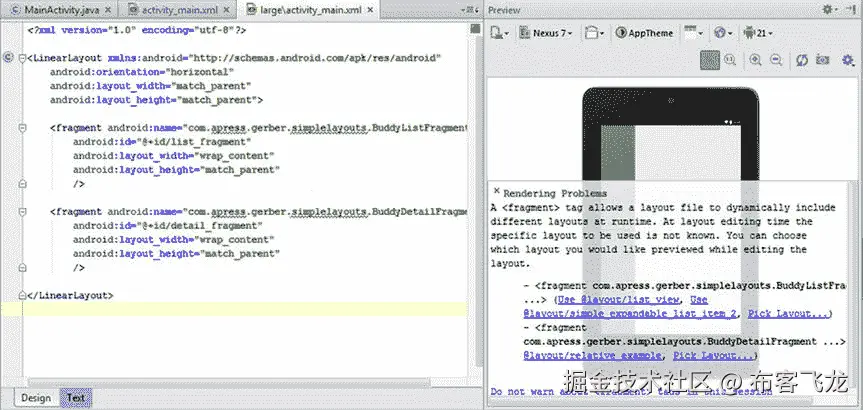Close the large\activity_main.xml tab

coord(368,10)
